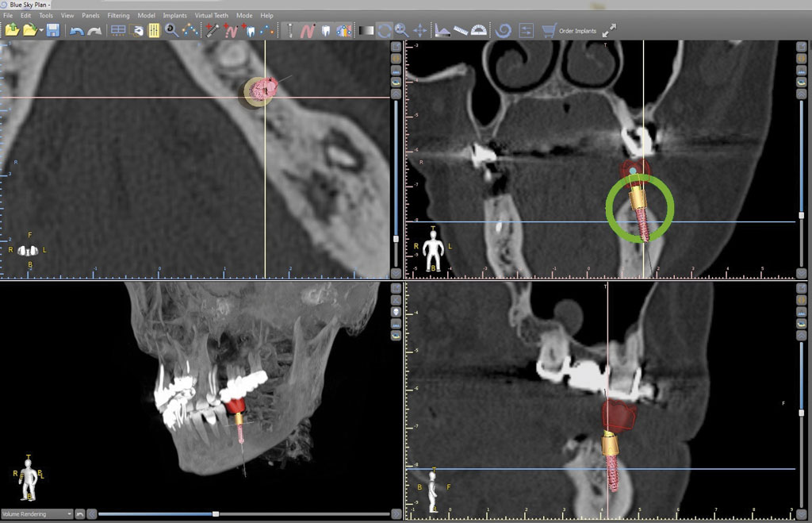
Task: Click the 3D view bottom slider handle
Action: (x=216, y=514)
